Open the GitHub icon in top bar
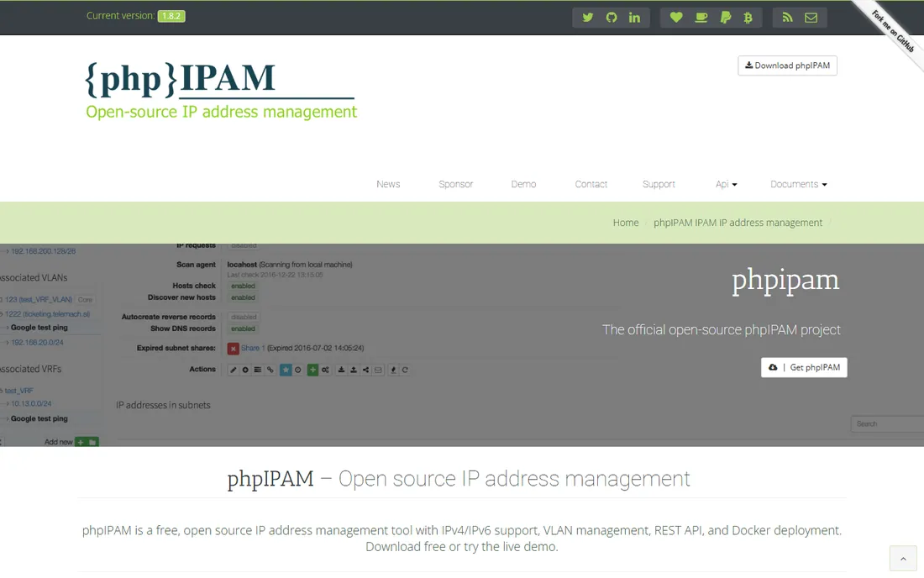 611,17
